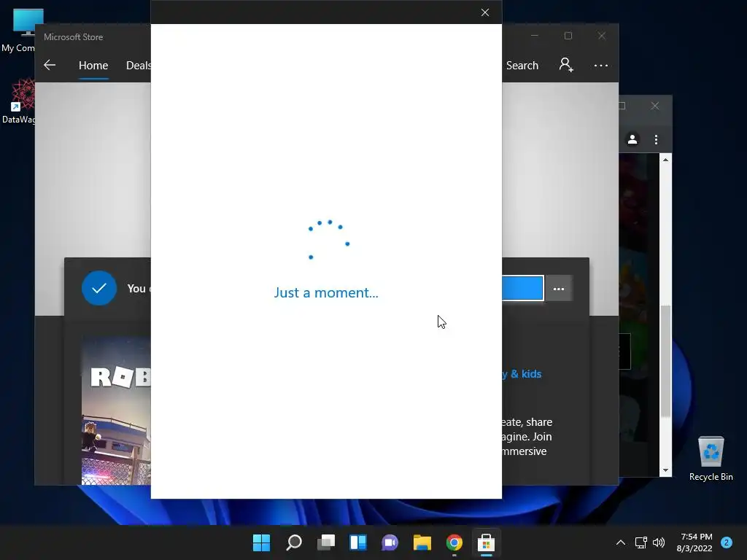Image resolution: width=747 pixels, height=560 pixels.
Task: Maximize the Microsoft Store window
Action: click(x=568, y=36)
